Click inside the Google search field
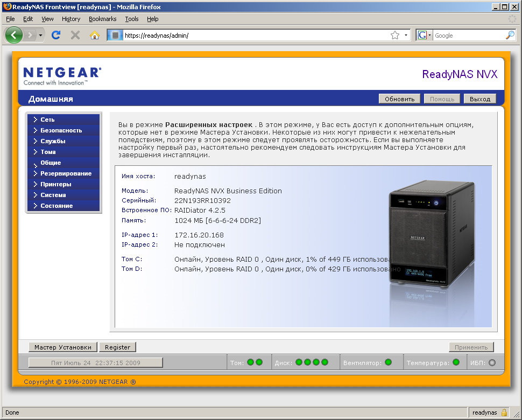Image resolution: width=522 pixels, height=420 pixels. point(469,36)
